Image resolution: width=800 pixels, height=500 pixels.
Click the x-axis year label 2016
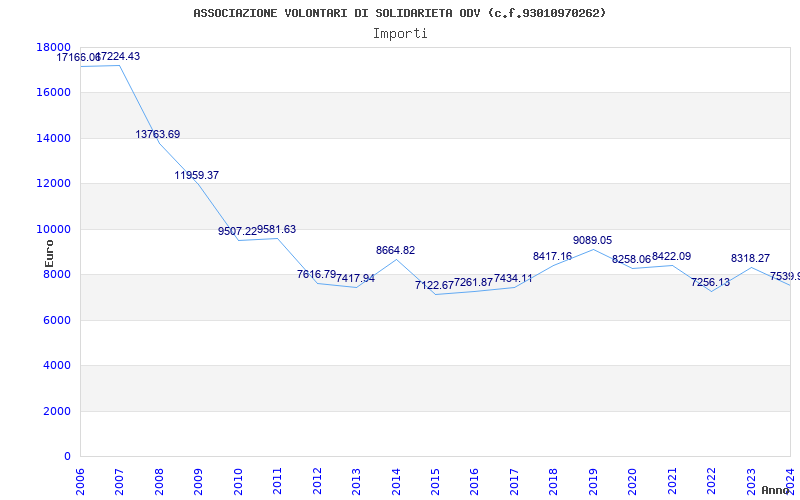pyautogui.click(x=474, y=481)
